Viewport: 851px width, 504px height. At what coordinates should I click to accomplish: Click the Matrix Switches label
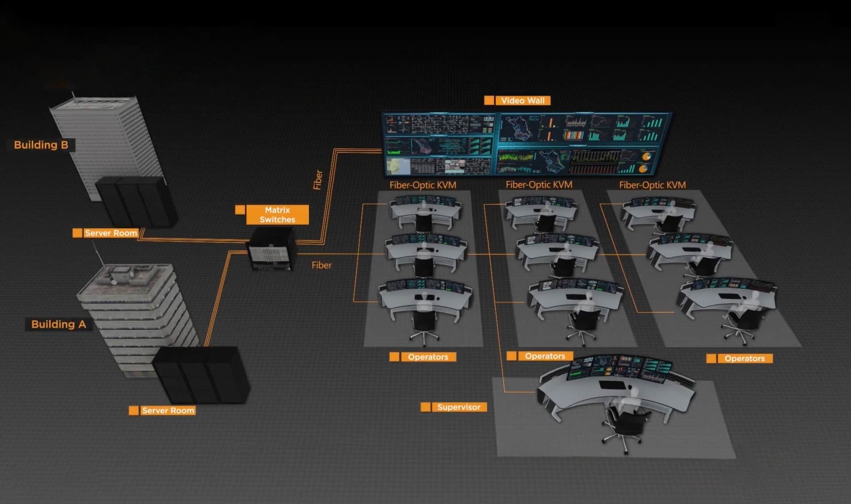[277, 215]
